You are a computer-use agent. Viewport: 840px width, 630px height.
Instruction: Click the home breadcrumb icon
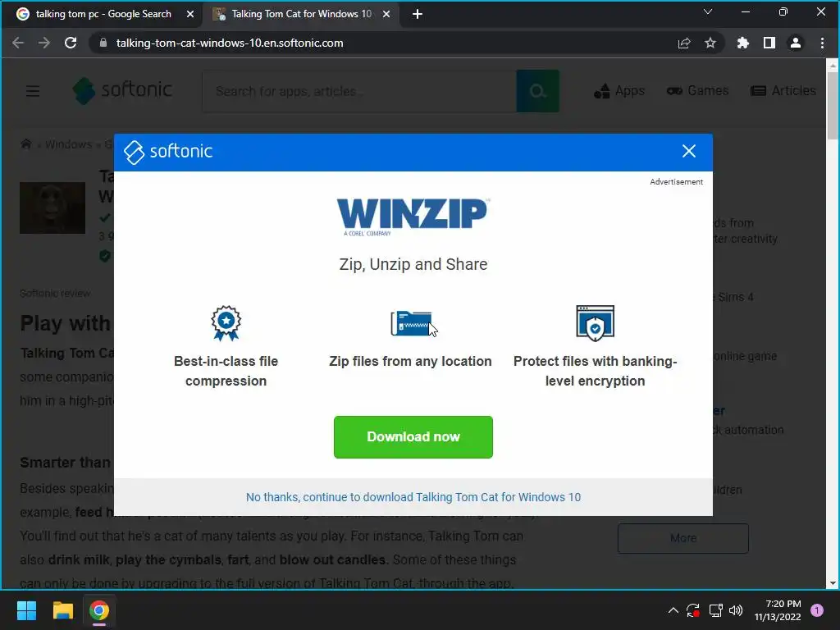[x=25, y=144]
